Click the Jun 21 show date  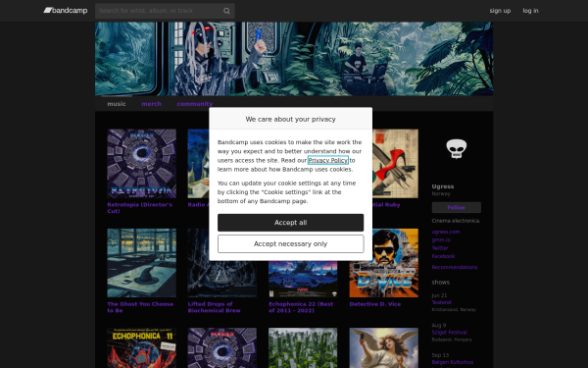point(439,295)
